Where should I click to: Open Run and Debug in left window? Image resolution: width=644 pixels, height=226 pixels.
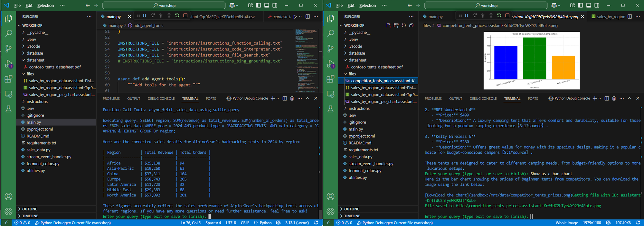pyautogui.click(x=9, y=64)
